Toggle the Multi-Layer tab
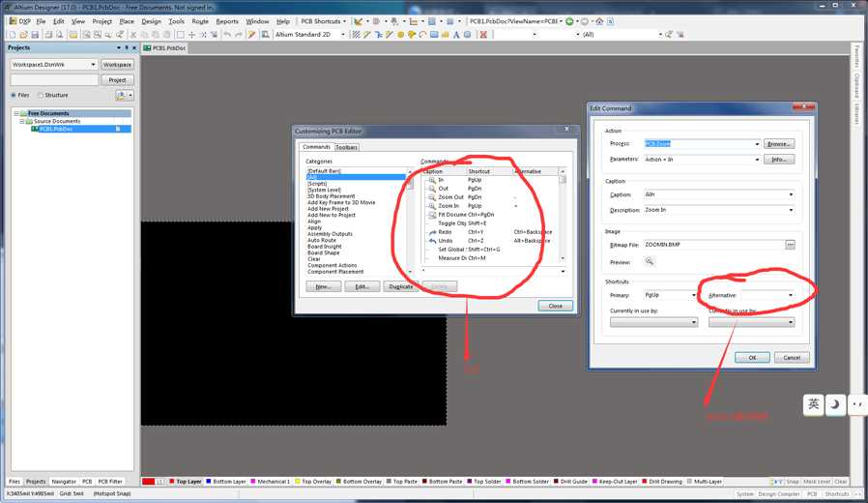 click(x=705, y=482)
